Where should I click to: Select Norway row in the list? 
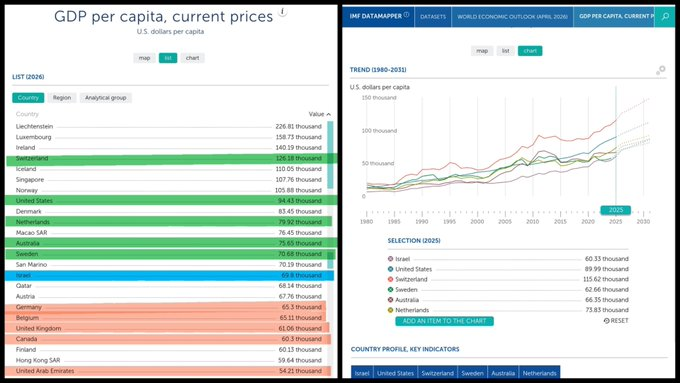coord(169,190)
